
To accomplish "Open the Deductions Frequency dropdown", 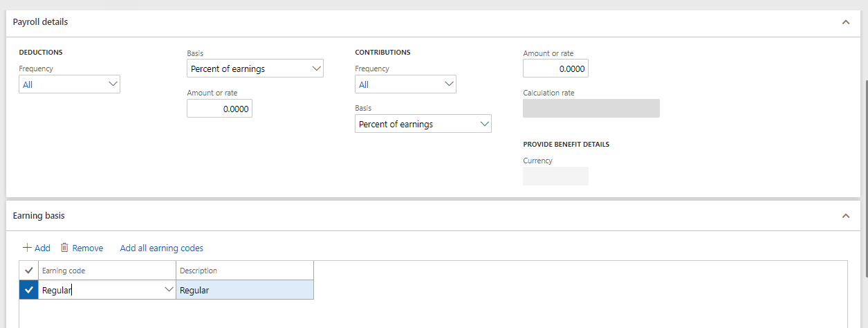I will click(69, 84).
